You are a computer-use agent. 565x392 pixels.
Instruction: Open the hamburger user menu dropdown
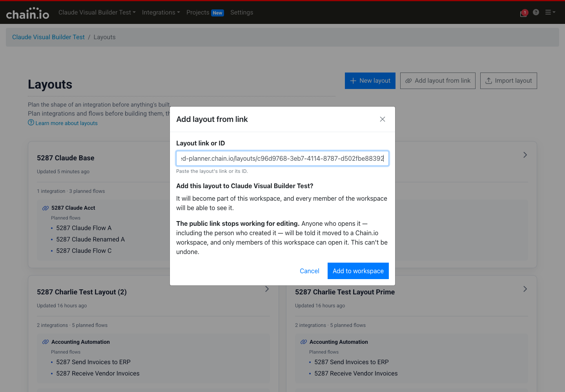coord(550,12)
